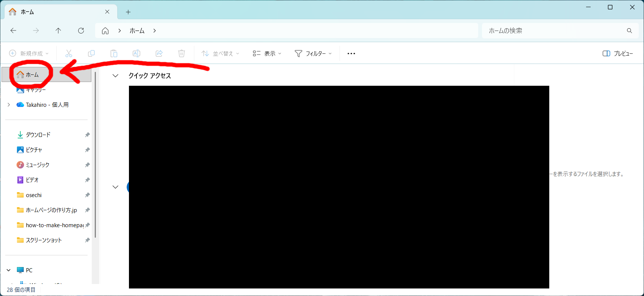The image size is (644, 296).
Task: Click the Delete trash can icon
Action: tap(182, 53)
